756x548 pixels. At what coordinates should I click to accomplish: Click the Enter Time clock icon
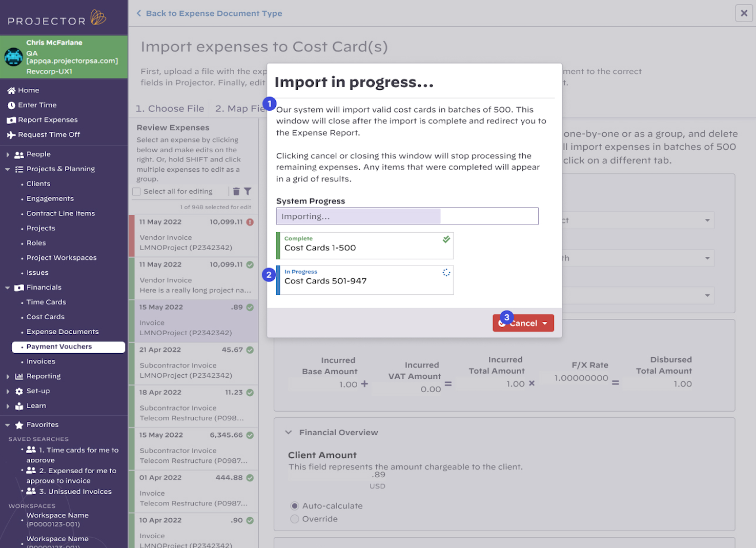(x=11, y=106)
